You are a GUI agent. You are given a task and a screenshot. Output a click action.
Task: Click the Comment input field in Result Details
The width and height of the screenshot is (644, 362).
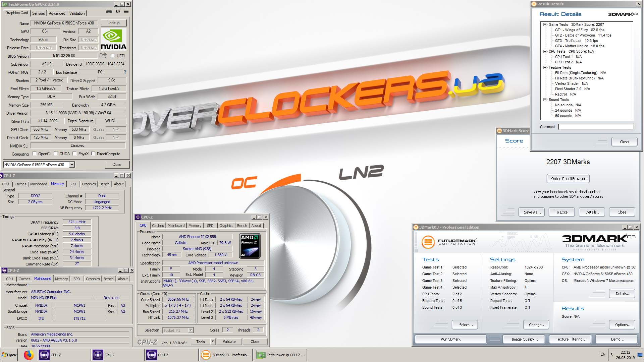[596, 127]
